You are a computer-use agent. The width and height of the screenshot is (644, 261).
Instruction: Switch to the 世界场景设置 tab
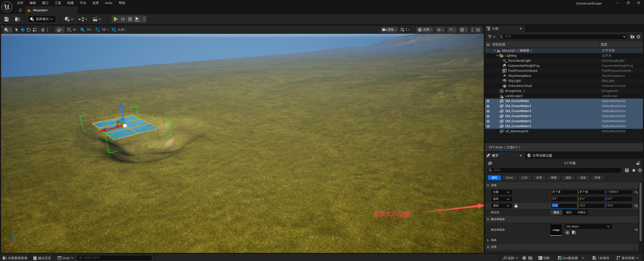click(540, 156)
